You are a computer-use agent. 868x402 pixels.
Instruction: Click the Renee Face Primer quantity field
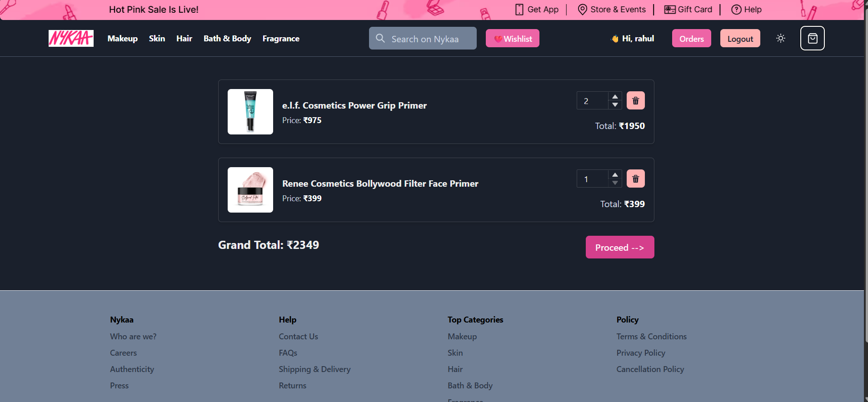593,179
